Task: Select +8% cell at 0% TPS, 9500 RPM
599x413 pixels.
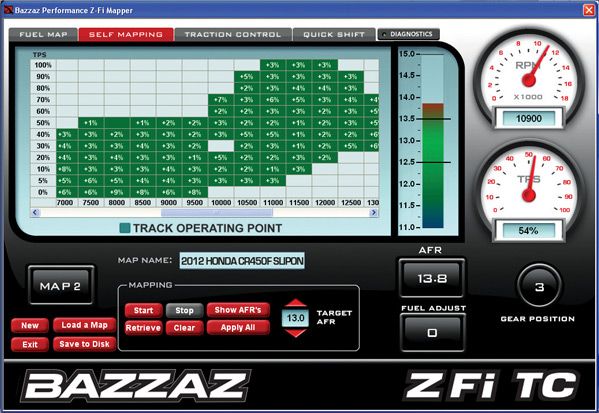Action: [195, 192]
